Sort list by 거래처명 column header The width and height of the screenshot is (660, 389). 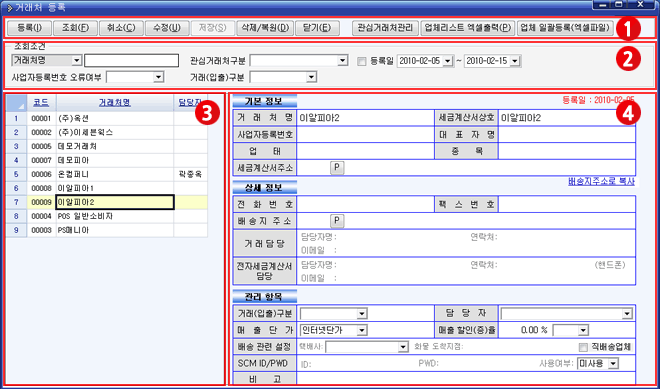114,102
